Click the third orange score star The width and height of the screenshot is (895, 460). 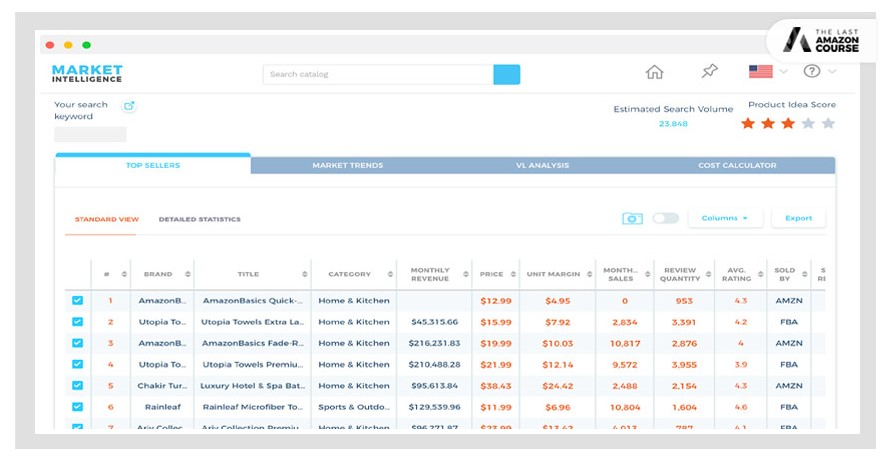click(788, 123)
